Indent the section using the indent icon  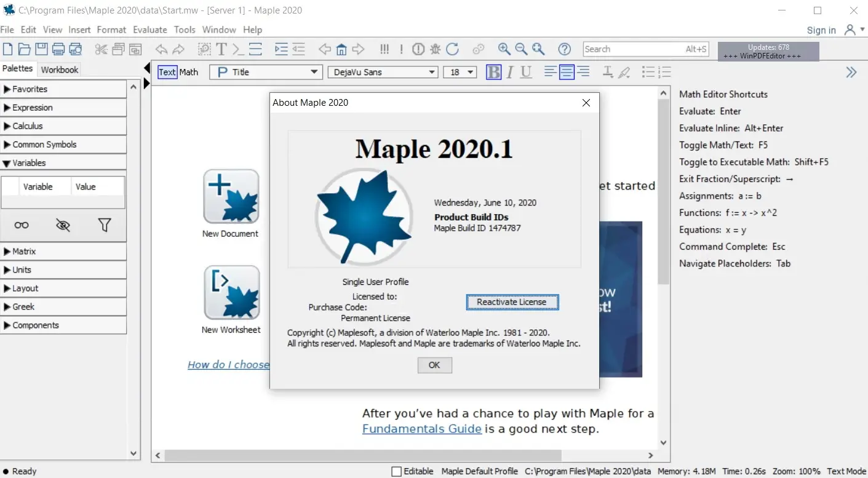pos(281,49)
